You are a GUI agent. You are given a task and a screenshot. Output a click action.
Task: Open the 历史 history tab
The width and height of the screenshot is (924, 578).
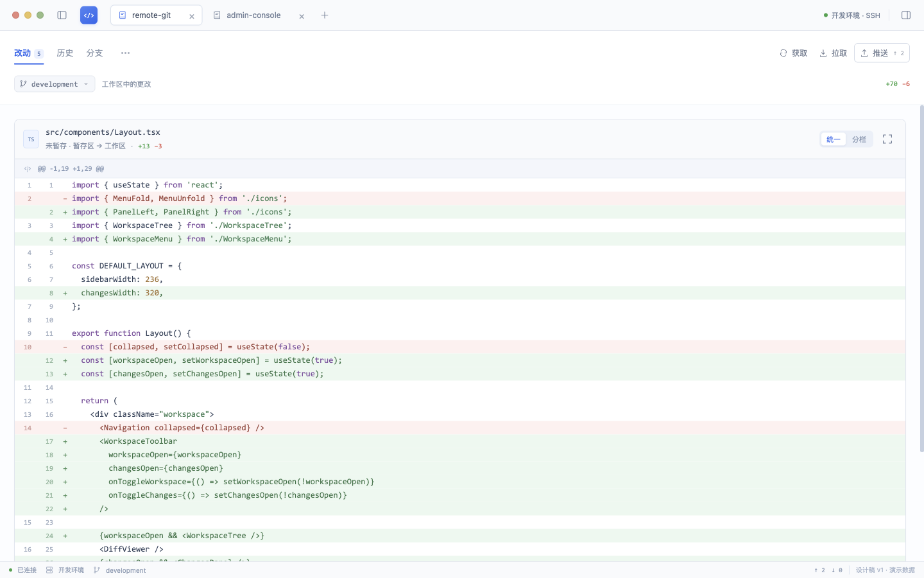point(65,53)
